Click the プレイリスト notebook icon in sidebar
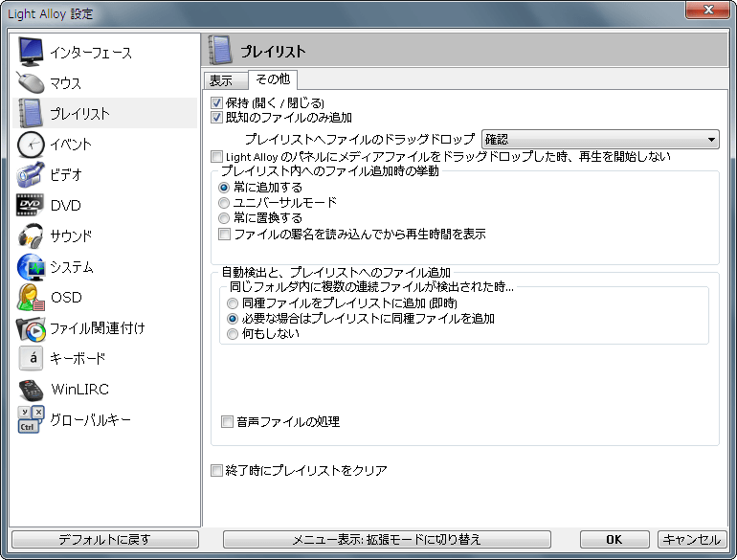The image size is (737, 560). [30, 113]
